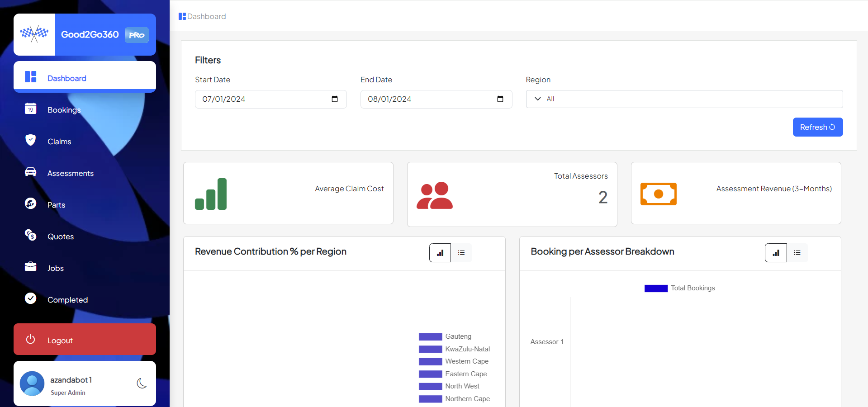Toggle dark mode with the moon icon
The width and height of the screenshot is (868, 407).
pyautogui.click(x=142, y=383)
